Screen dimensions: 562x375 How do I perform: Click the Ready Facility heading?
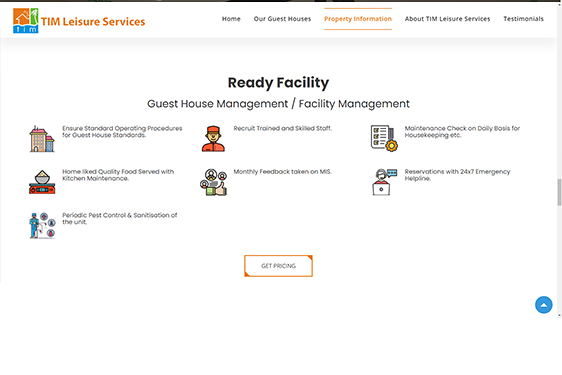(278, 83)
